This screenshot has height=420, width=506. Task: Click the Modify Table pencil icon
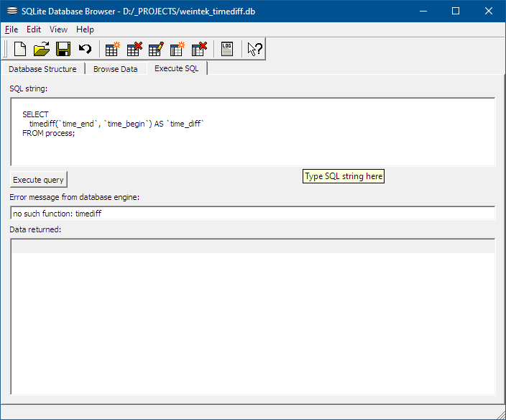[156, 49]
